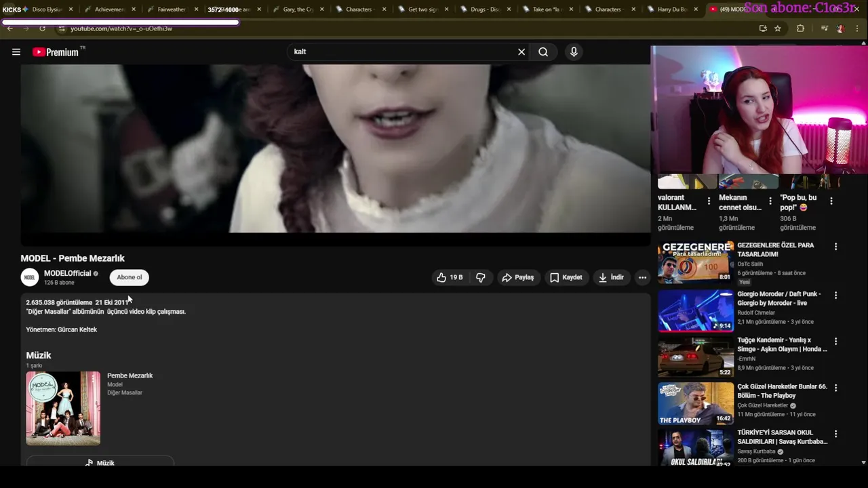Open options for Pop bu, bu pop short

click(831, 201)
